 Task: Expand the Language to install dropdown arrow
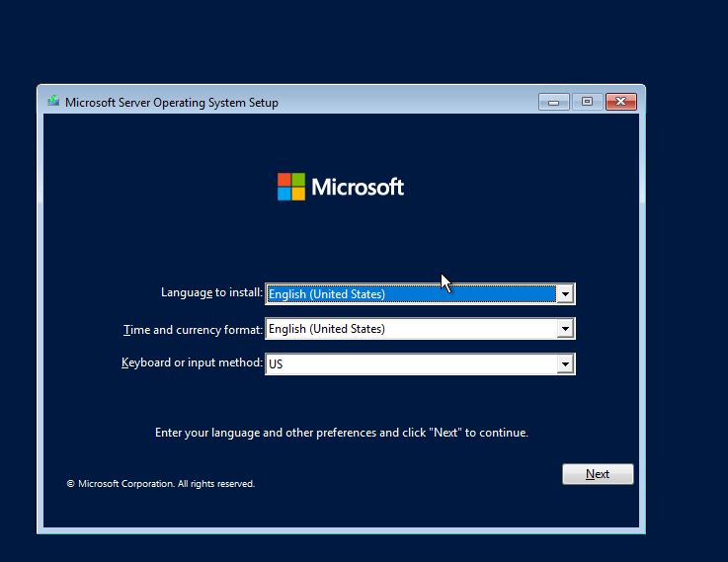tap(565, 294)
